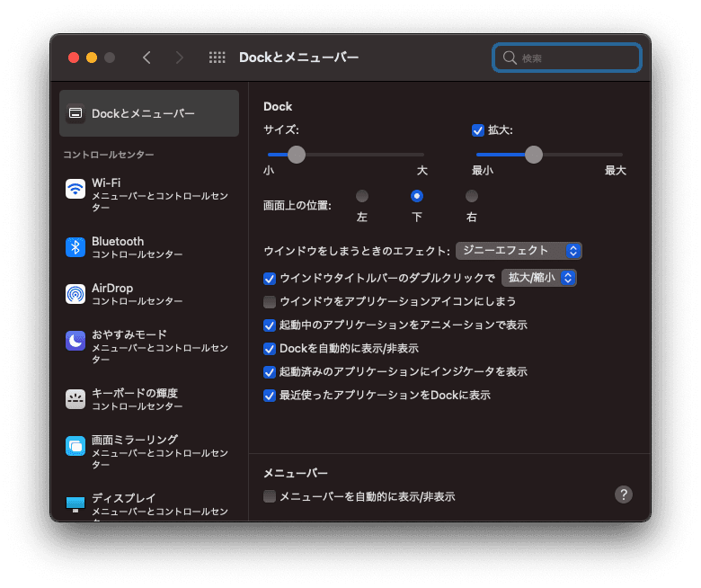Toggle 起動済みのアプリケーションにインジケータを表示 checkbox
Viewport: 701px width, 588px height.
point(269,372)
